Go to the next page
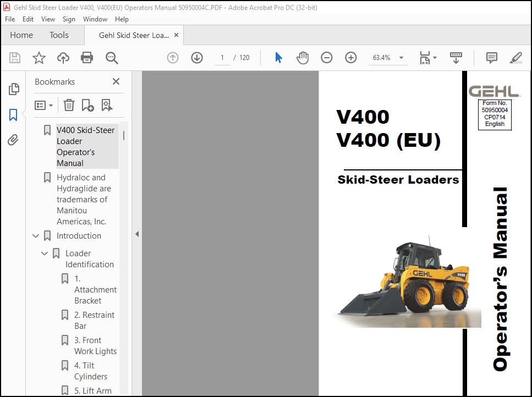The width and height of the screenshot is (532, 397). [x=197, y=58]
